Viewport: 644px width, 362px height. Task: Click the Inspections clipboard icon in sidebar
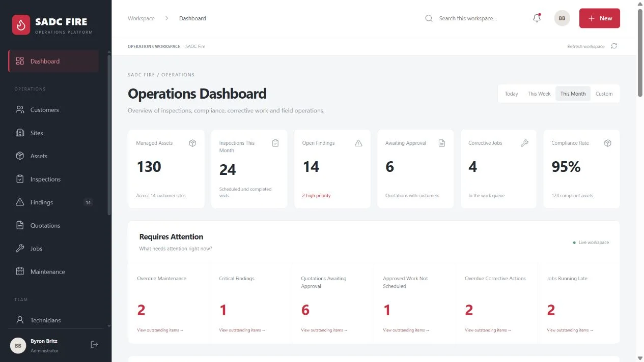[x=20, y=179]
